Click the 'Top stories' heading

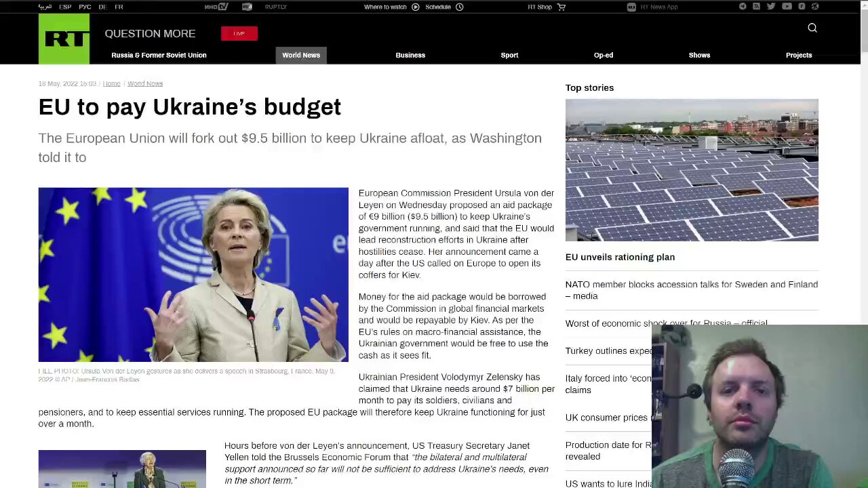pos(589,87)
